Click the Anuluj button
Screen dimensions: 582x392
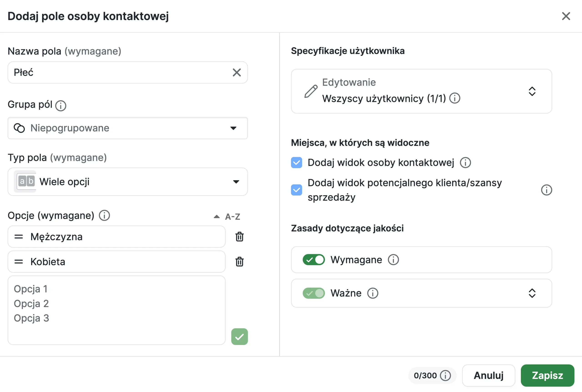click(489, 375)
